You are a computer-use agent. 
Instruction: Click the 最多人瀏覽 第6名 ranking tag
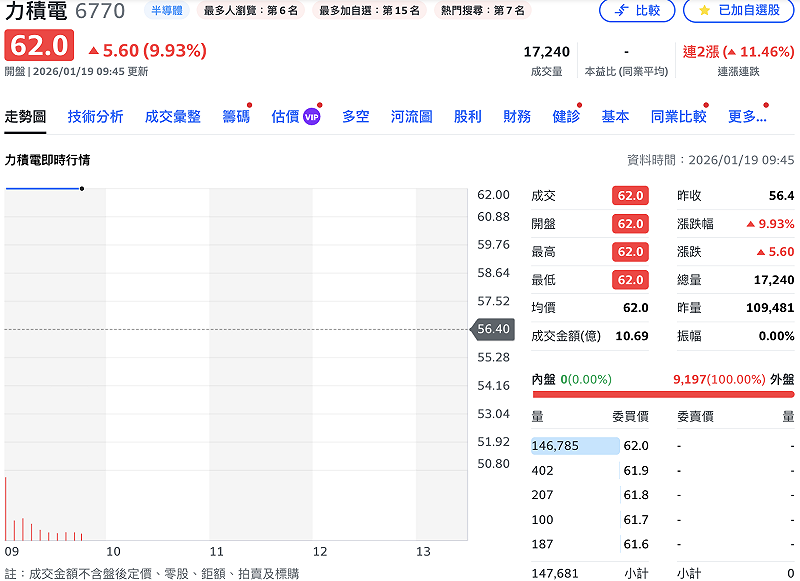tap(250, 11)
